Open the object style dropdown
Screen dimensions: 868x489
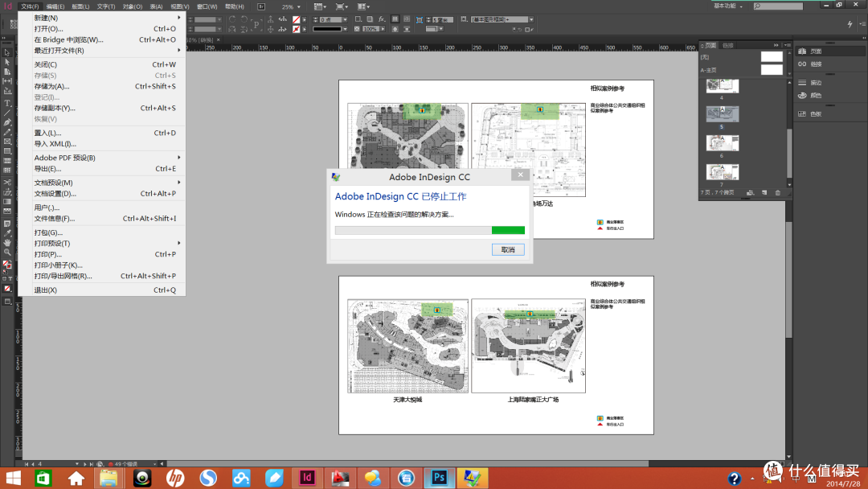click(531, 19)
